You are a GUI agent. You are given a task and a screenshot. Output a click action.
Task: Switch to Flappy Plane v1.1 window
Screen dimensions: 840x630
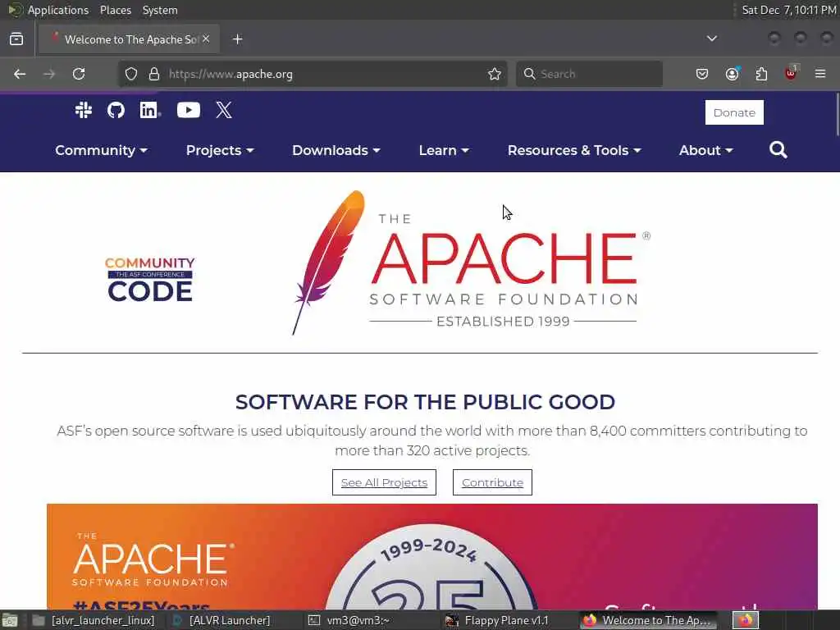(506, 620)
